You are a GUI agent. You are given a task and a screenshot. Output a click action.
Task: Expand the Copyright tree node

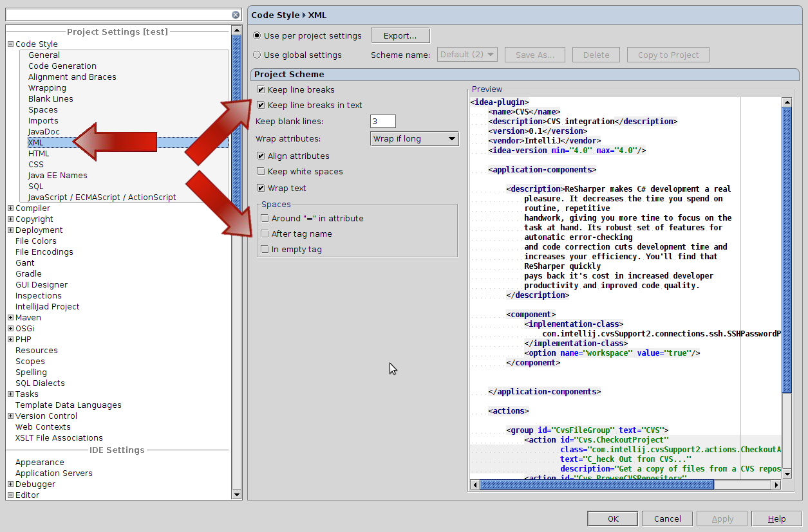click(10, 219)
